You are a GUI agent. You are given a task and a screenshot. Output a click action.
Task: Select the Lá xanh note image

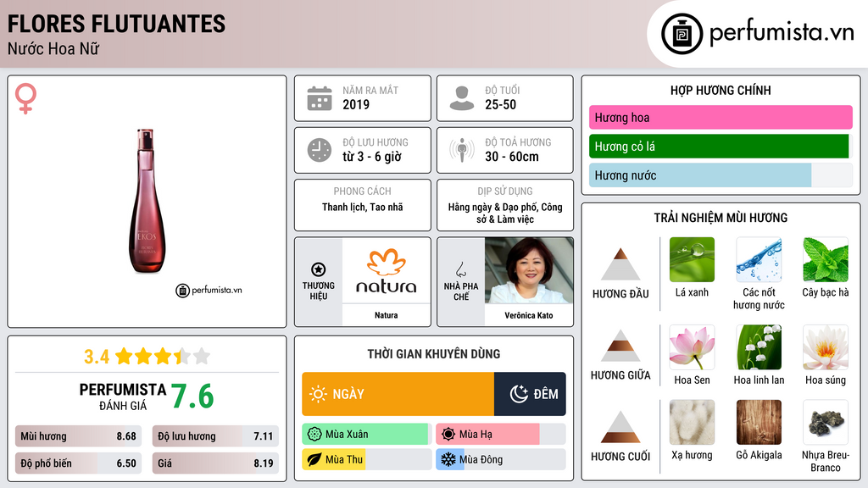point(692,259)
